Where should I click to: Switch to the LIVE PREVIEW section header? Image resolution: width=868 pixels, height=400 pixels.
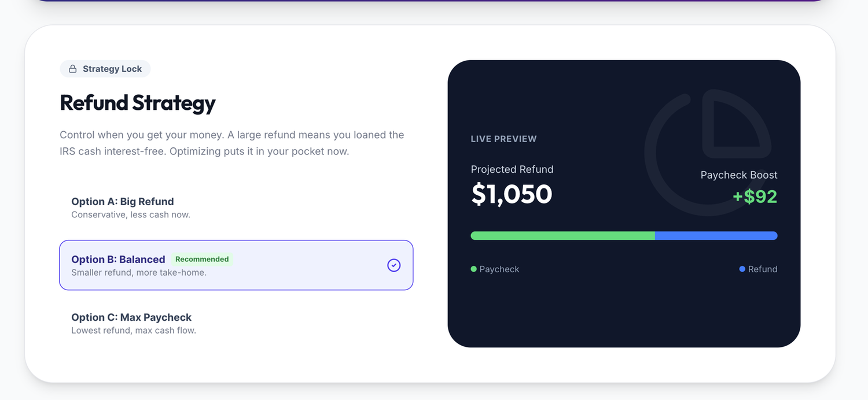(503, 139)
